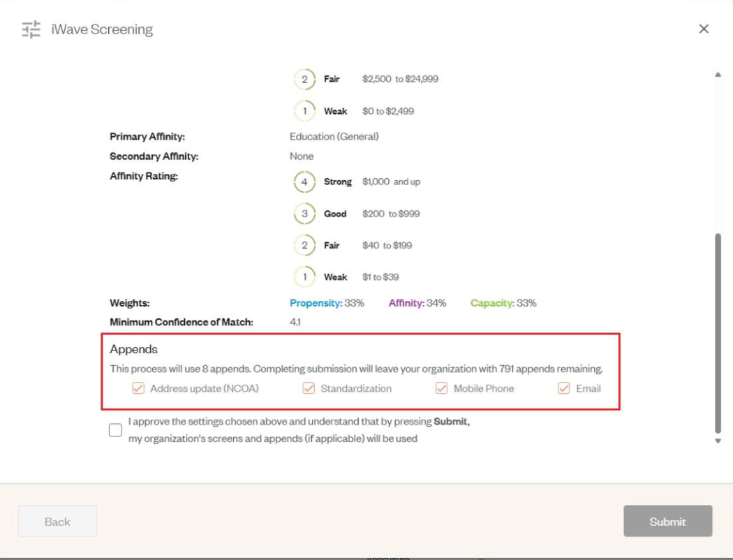Close the iWave Screening dialog
Image resolution: width=733 pixels, height=560 pixels.
pos(704,29)
